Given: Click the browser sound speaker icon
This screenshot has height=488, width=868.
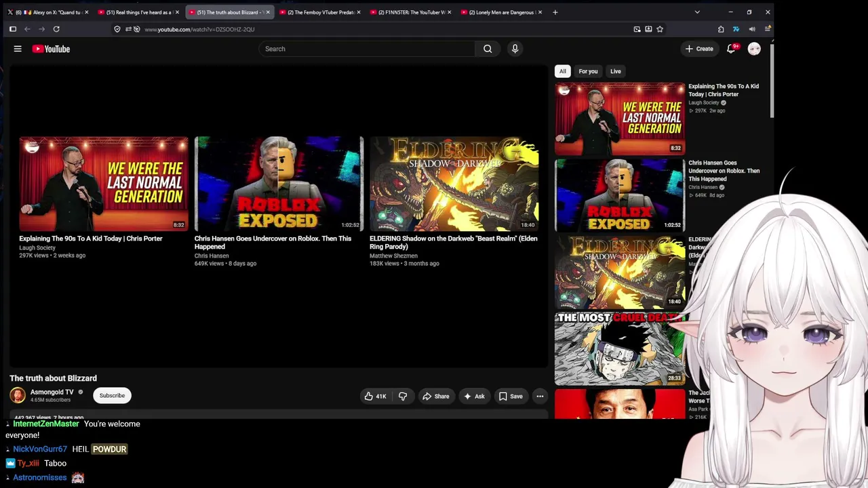Looking at the screenshot, I should coord(752,29).
